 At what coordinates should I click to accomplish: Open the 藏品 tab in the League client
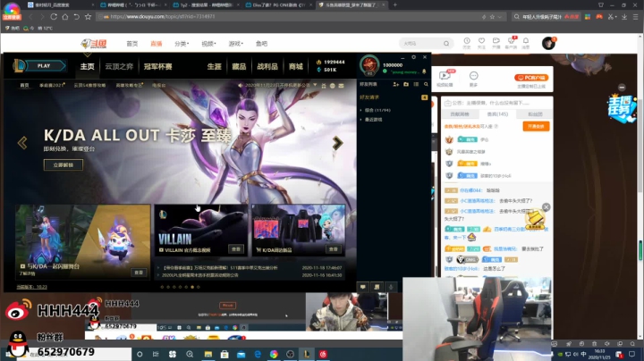[239, 66]
